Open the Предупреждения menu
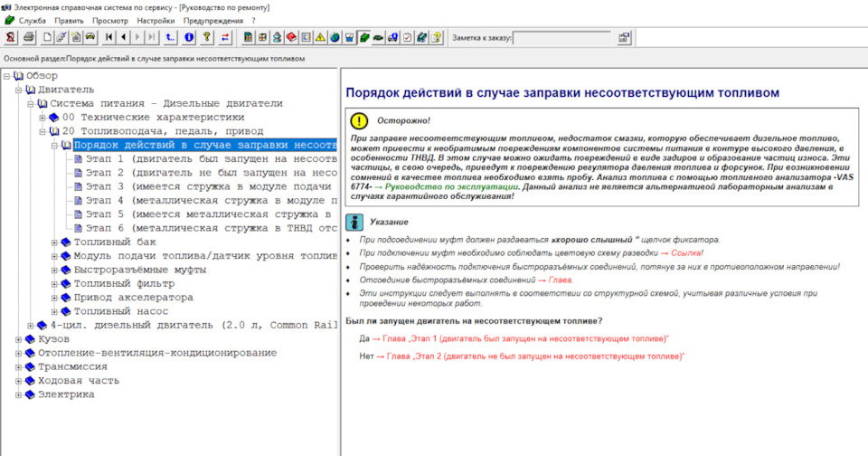 click(x=213, y=20)
